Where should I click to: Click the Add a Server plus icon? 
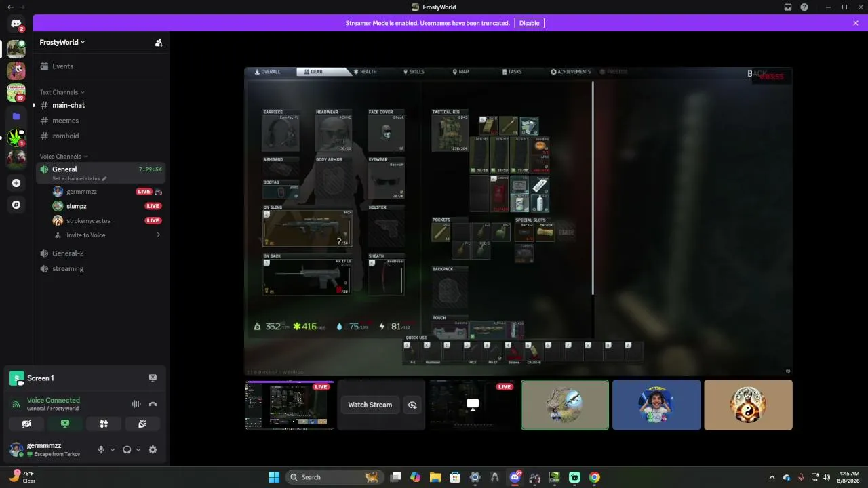(x=16, y=183)
